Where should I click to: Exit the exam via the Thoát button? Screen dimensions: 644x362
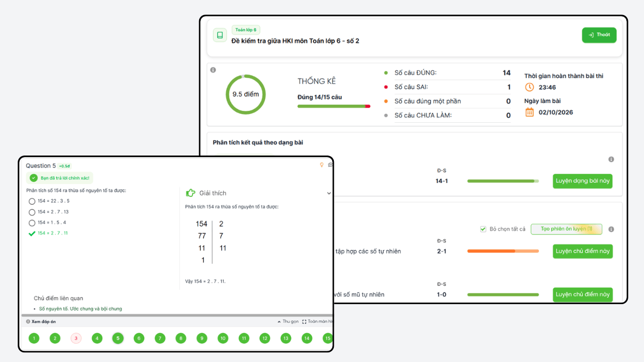(x=599, y=35)
